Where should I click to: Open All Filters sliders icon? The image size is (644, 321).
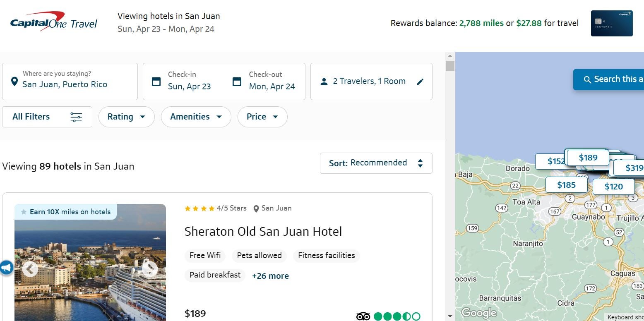[76, 117]
